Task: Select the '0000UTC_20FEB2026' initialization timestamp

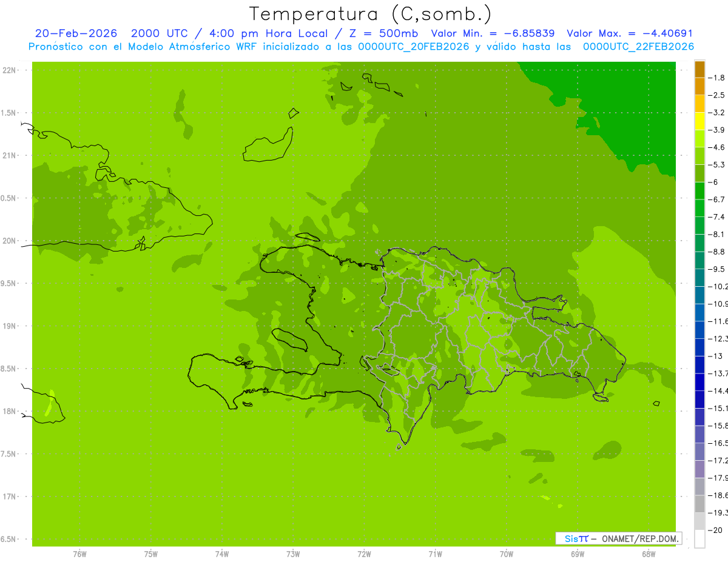Action: (x=413, y=46)
